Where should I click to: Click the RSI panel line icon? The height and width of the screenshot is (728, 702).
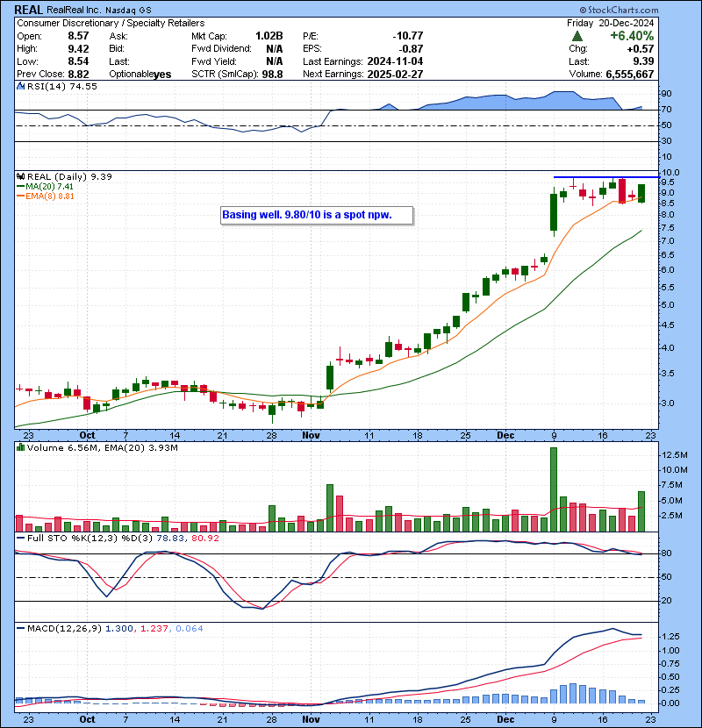tap(20, 86)
